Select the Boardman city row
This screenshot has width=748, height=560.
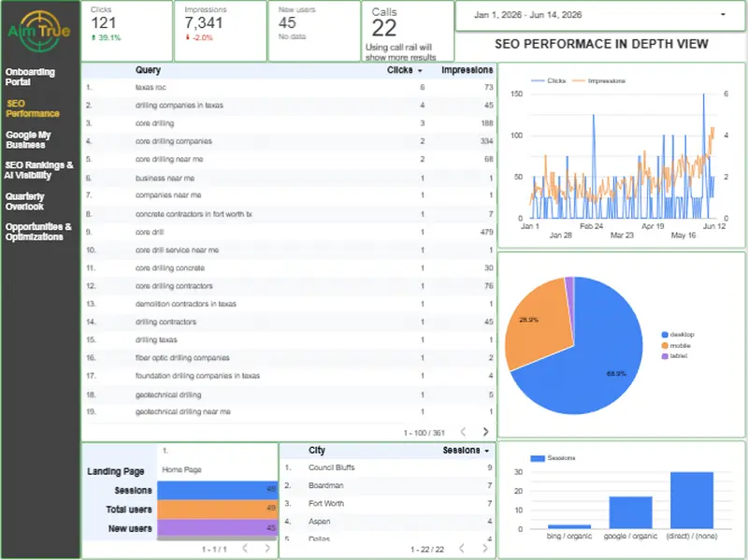point(387,485)
